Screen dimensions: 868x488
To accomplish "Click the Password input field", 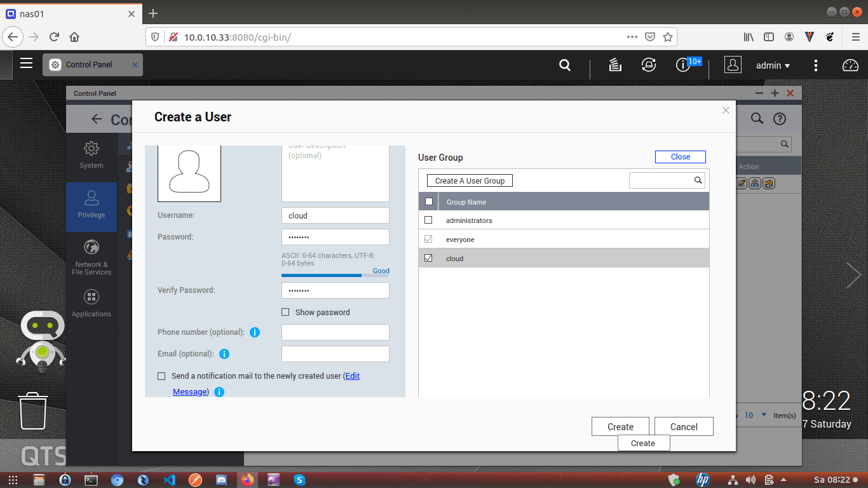I will pyautogui.click(x=336, y=237).
